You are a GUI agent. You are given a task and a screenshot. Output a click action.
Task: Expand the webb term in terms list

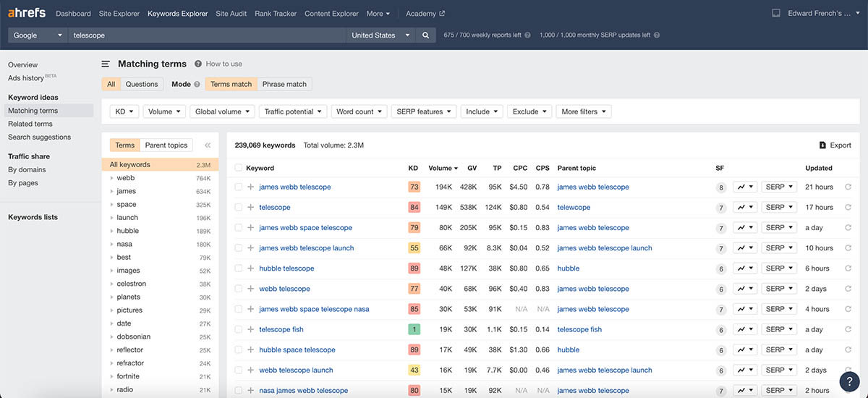coord(112,178)
